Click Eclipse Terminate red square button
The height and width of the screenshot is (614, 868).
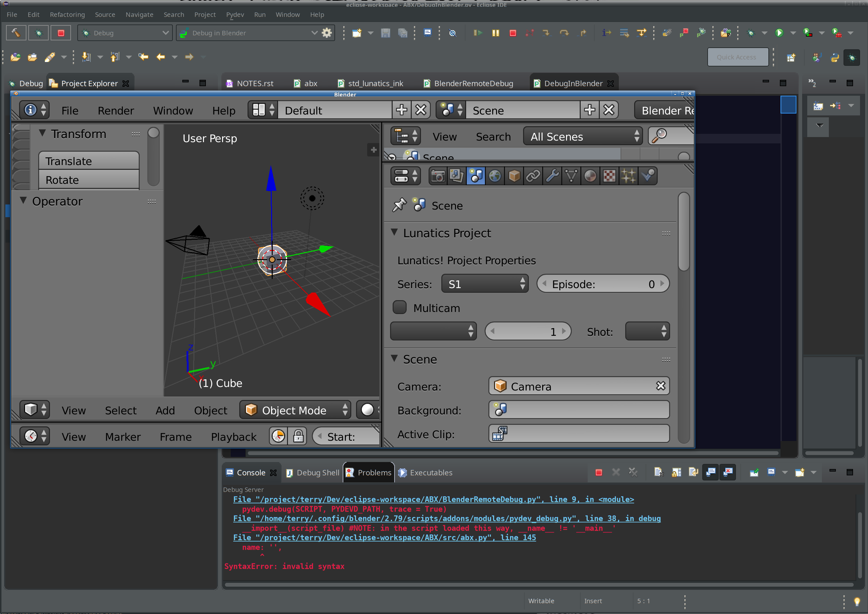(513, 33)
